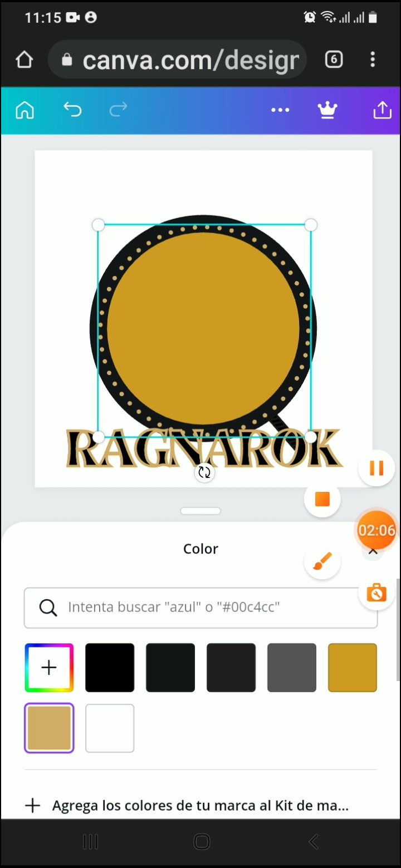Select the dark brown-black swatch
Image resolution: width=401 pixels, height=868 pixels.
point(231,668)
